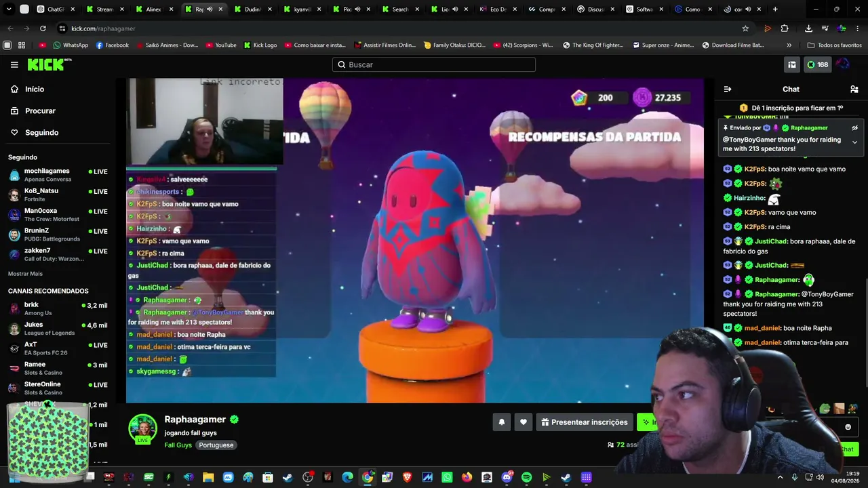Screen dimensions: 868x488
Task: Open Man0coxa channel in sidebar
Action: coord(58,214)
